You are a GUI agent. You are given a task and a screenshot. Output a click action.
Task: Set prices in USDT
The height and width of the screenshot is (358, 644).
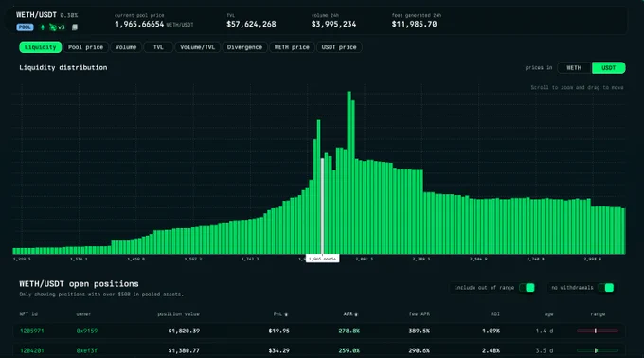click(x=608, y=68)
